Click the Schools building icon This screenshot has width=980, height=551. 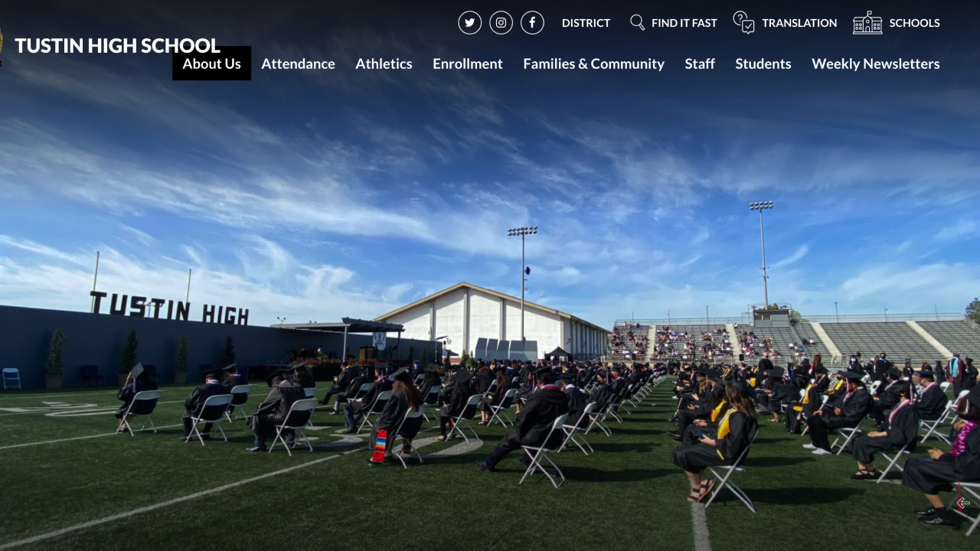click(867, 22)
